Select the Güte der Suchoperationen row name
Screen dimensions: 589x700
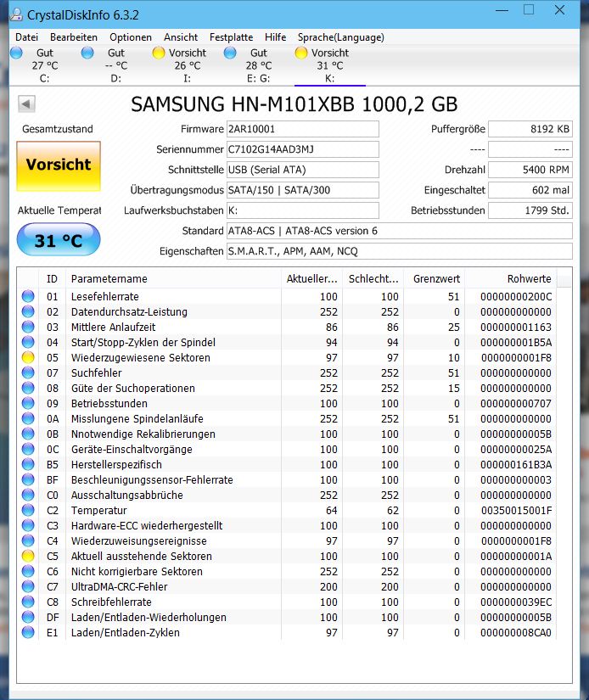133,389
